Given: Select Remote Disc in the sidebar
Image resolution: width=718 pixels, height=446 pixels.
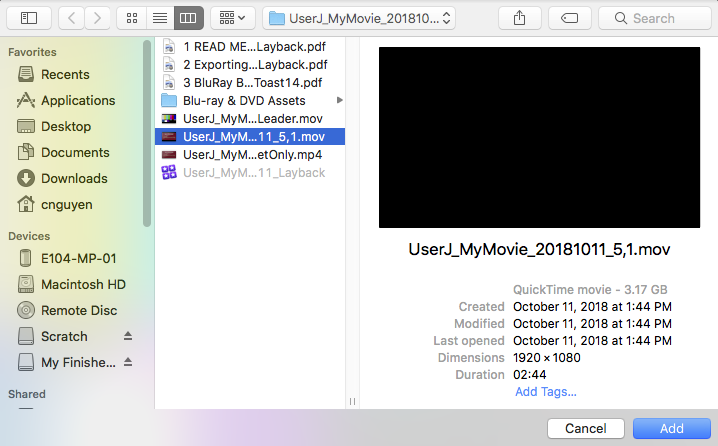Looking at the screenshot, I should point(79,310).
